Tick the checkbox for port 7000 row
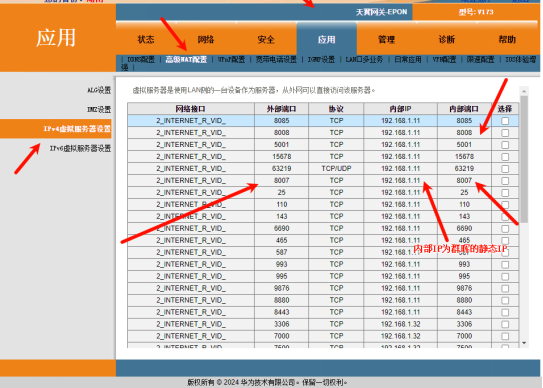This screenshot has height=388, width=543. [505, 336]
